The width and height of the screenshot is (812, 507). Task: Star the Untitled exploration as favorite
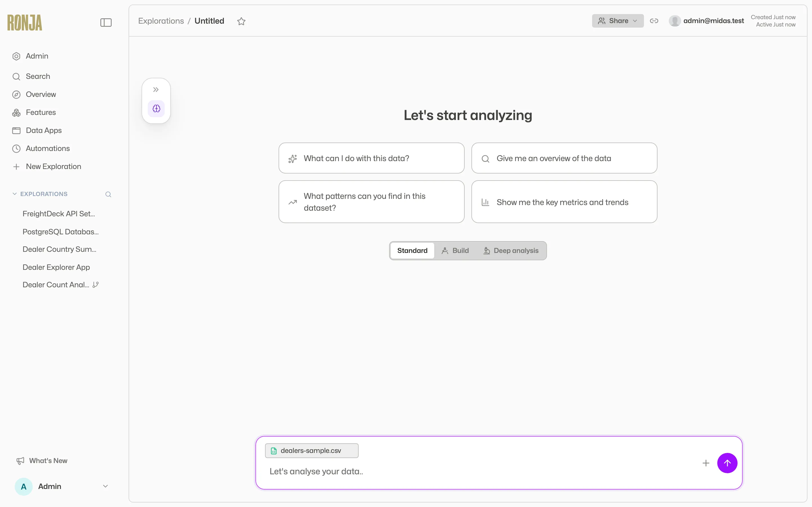coord(241,21)
